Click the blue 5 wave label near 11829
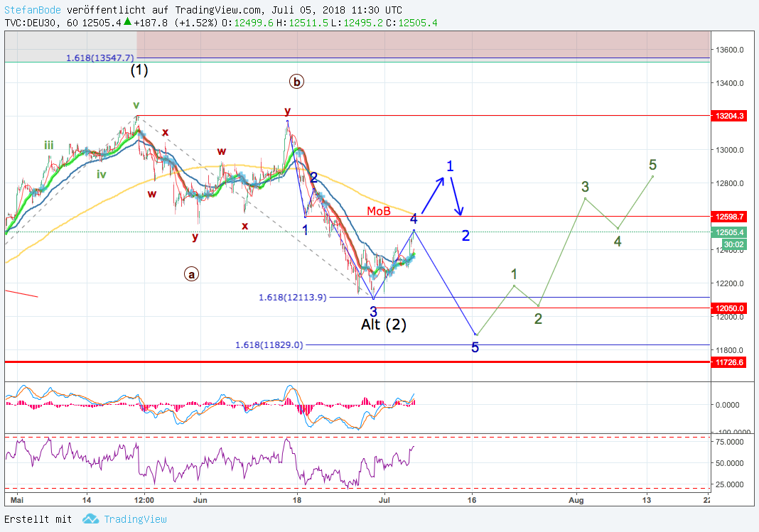The width and height of the screenshot is (759, 532). [x=475, y=348]
